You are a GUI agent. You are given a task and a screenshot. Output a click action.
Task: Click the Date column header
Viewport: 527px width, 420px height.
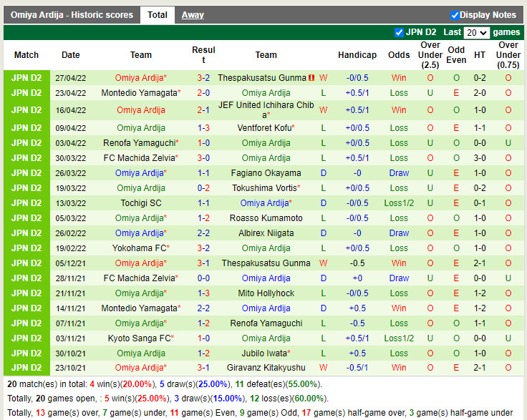71,55
